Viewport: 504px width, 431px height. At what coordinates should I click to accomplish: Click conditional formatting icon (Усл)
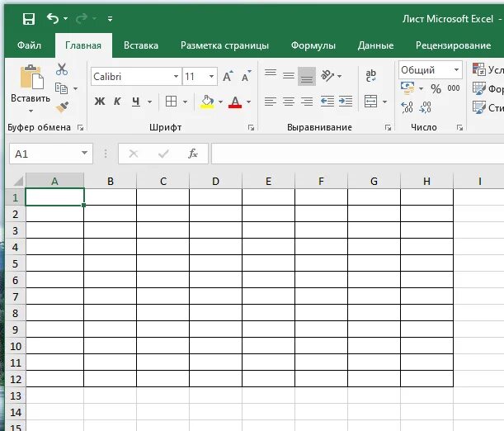click(479, 69)
